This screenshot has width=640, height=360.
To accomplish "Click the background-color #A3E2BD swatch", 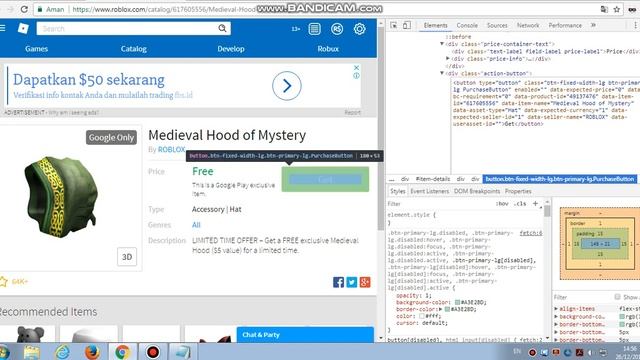I will click(458, 302).
